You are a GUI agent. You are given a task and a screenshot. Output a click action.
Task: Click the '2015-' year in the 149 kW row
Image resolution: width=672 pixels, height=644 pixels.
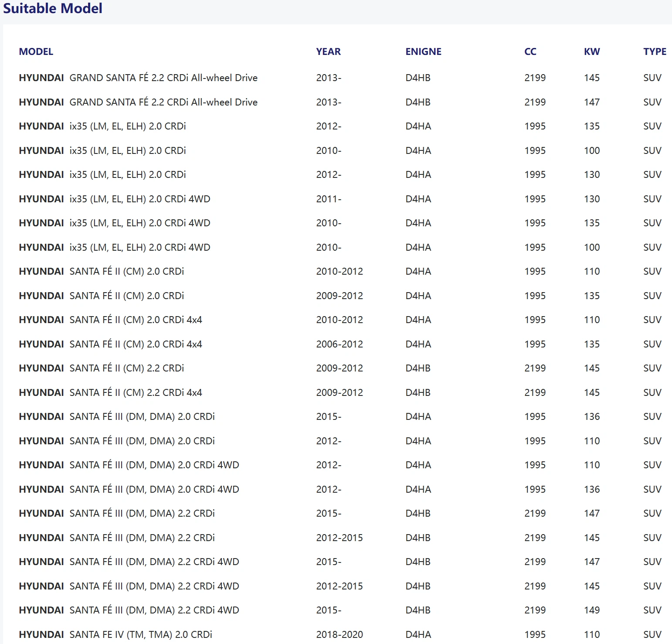[x=329, y=610]
